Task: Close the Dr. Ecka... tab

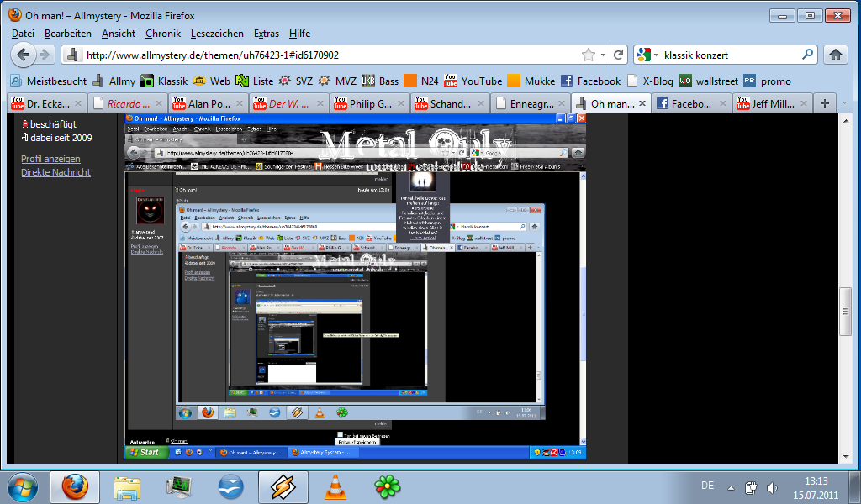Action: pos(78,103)
